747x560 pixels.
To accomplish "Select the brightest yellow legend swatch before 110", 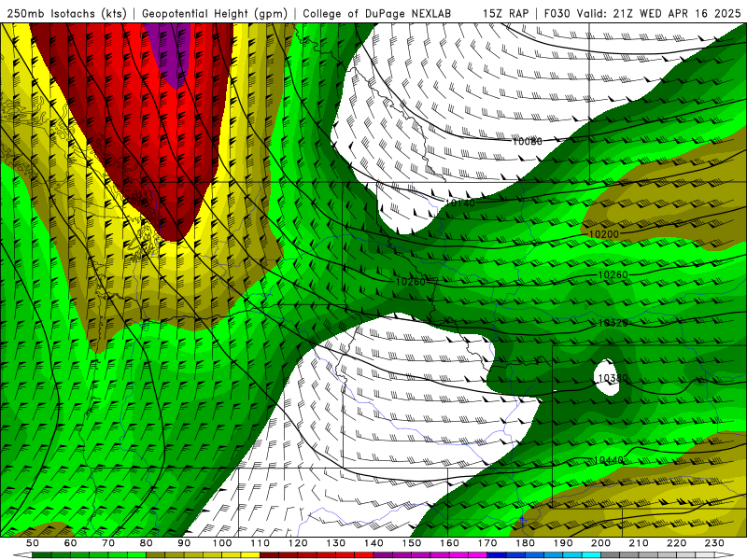I will click(250, 555).
